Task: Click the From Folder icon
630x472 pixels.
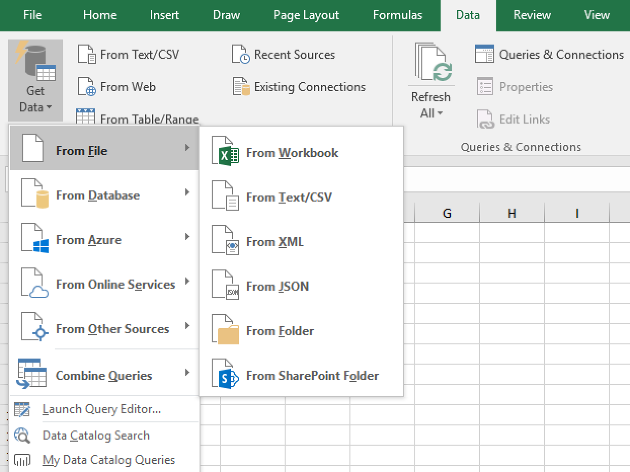Action: [x=225, y=329]
